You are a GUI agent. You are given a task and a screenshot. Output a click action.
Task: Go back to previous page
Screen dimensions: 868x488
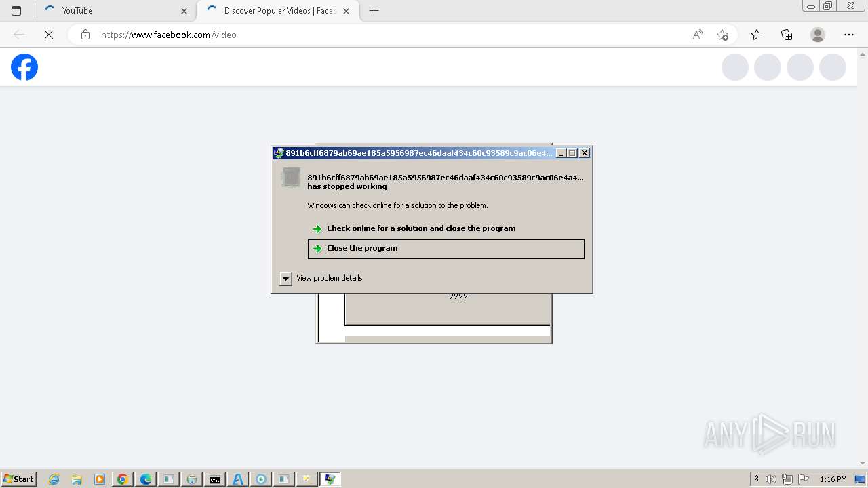click(x=19, y=35)
